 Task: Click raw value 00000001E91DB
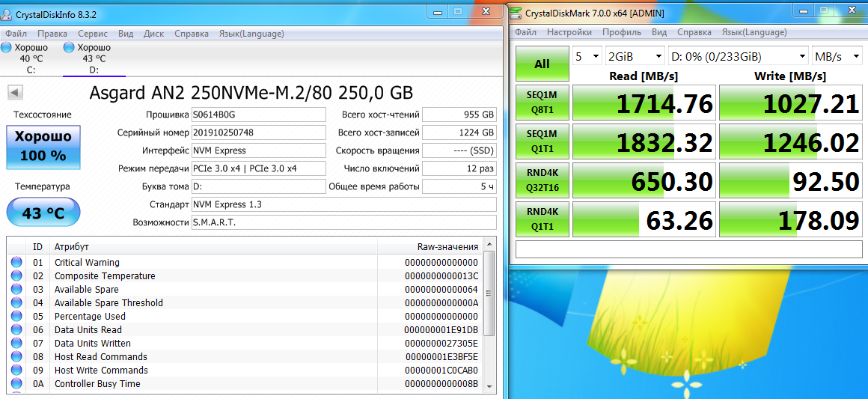pyautogui.click(x=441, y=329)
